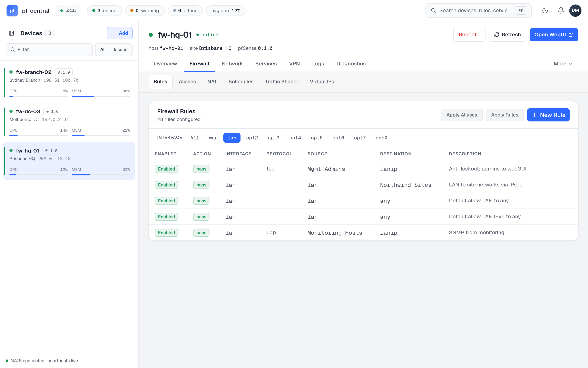Open the Reboot options menu

(x=469, y=35)
